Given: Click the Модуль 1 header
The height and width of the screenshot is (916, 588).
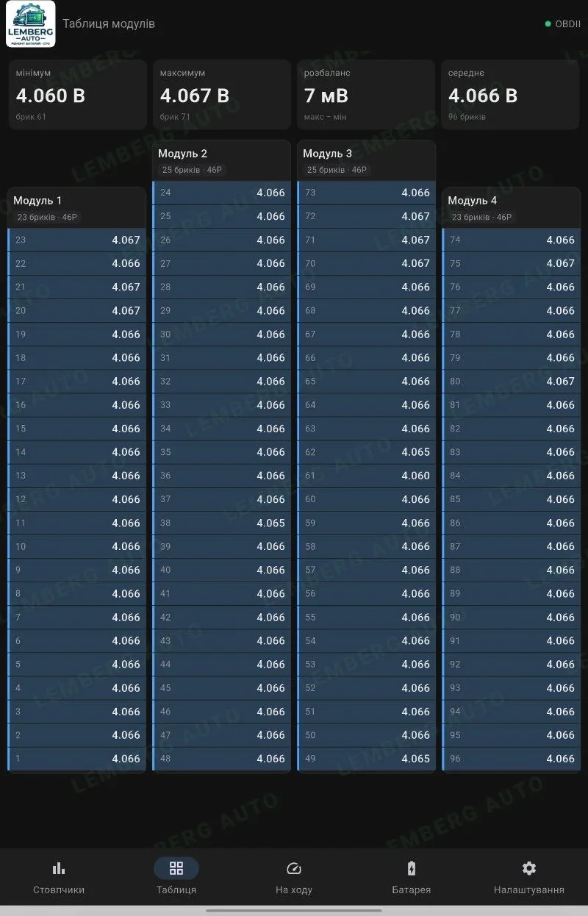Looking at the screenshot, I should point(78,207).
